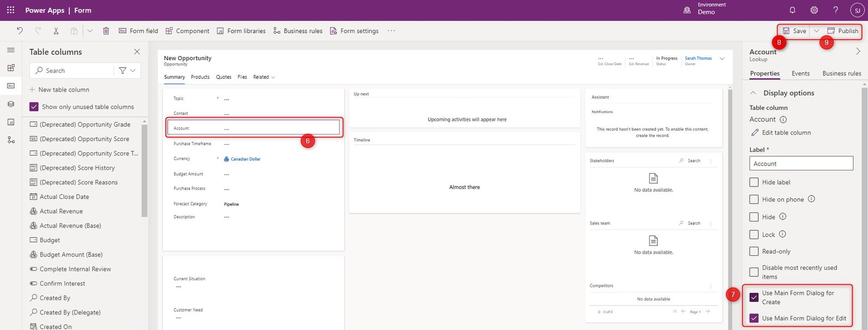Click Edit table column link

[x=781, y=133]
